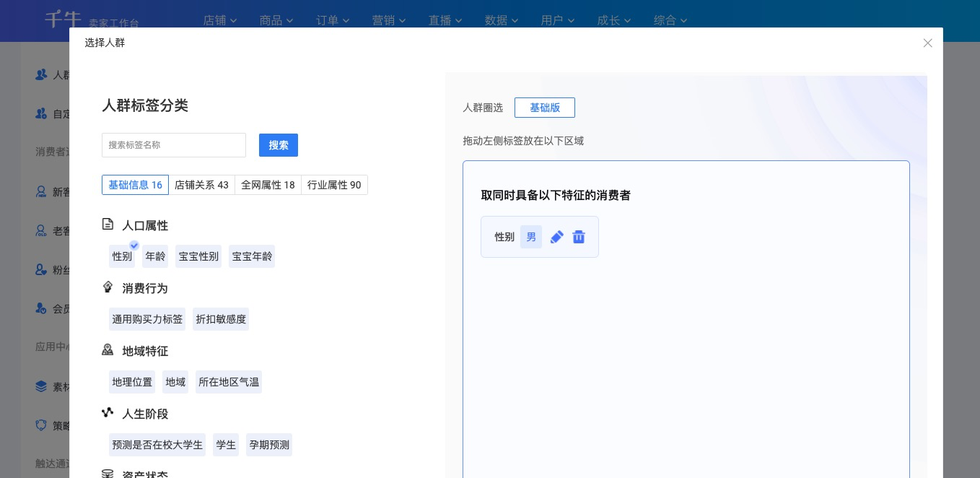Click the 拖动左侧标签放在以下区域 hint text

pos(523,141)
